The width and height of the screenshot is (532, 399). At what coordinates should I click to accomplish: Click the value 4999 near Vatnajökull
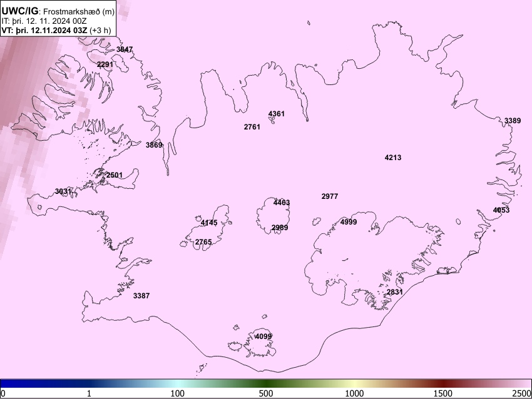click(349, 222)
